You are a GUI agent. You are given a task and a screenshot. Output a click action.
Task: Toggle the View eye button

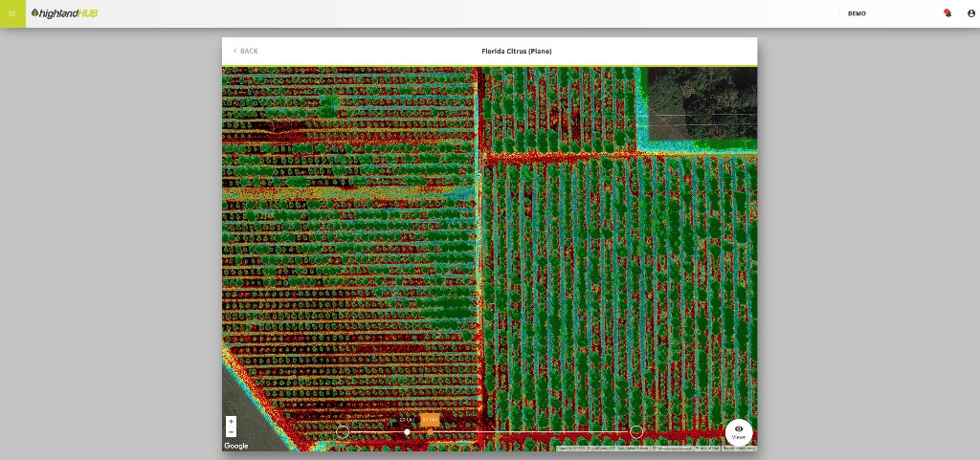(739, 432)
